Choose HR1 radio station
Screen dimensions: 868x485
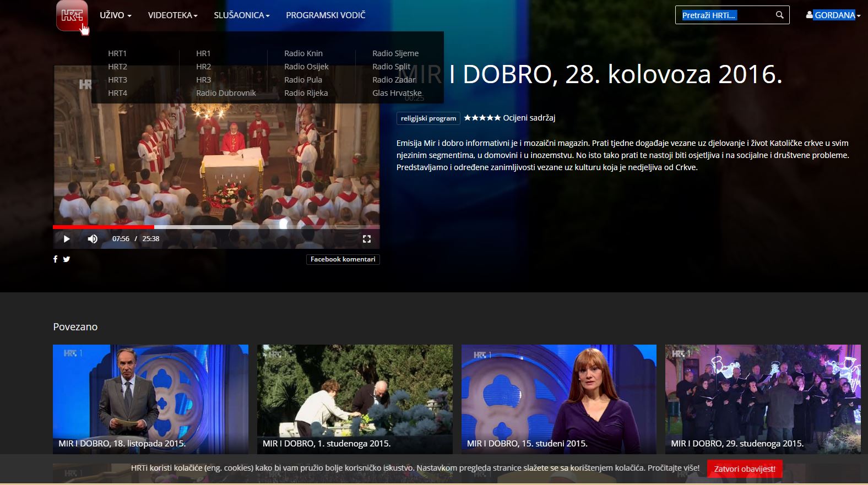point(203,53)
